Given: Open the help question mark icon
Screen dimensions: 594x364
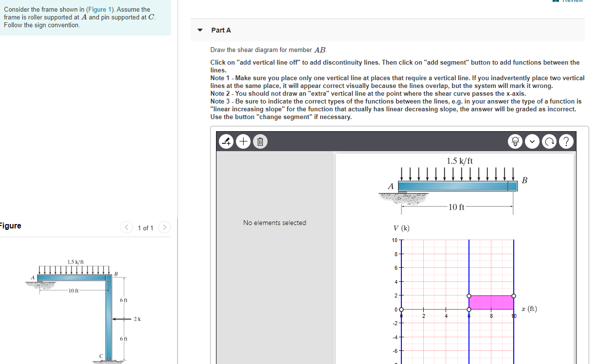Looking at the screenshot, I should 566,141.
